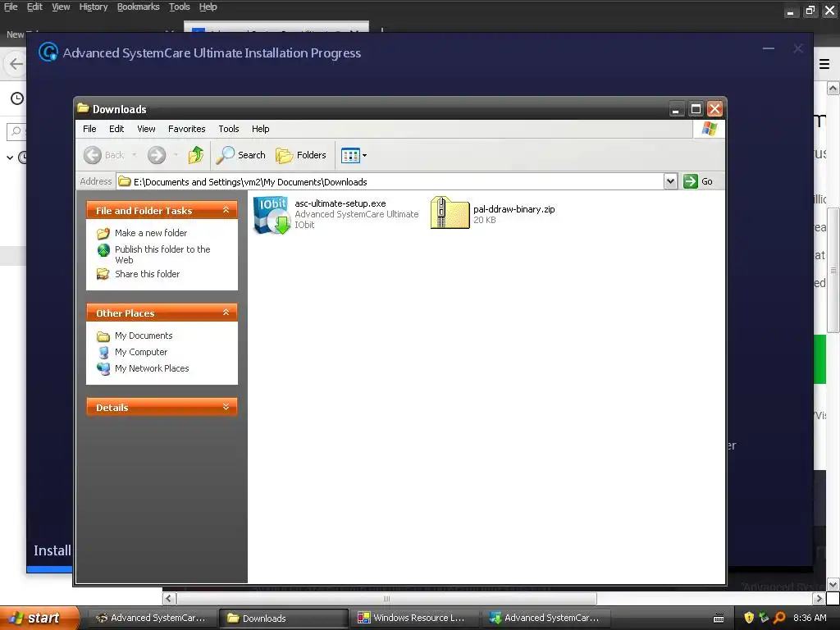The image size is (840, 630).
Task: Switch to first Advanced SystemCare taskbar item
Action: coord(152,618)
